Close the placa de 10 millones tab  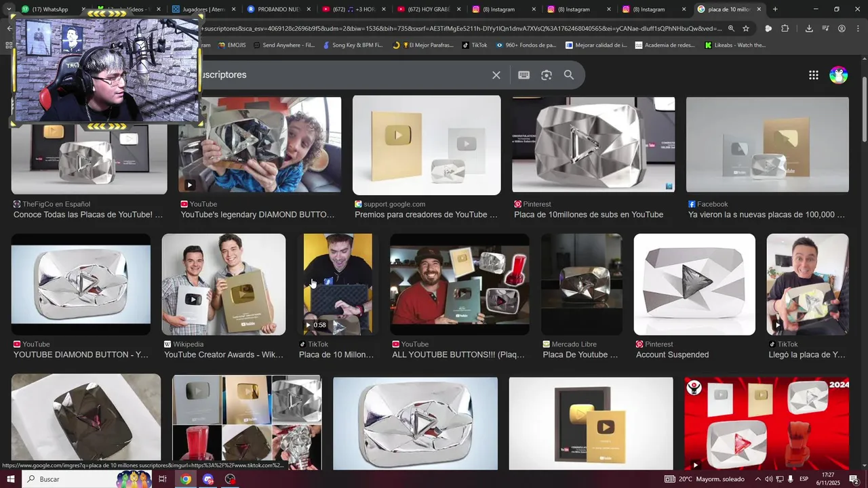tap(759, 9)
